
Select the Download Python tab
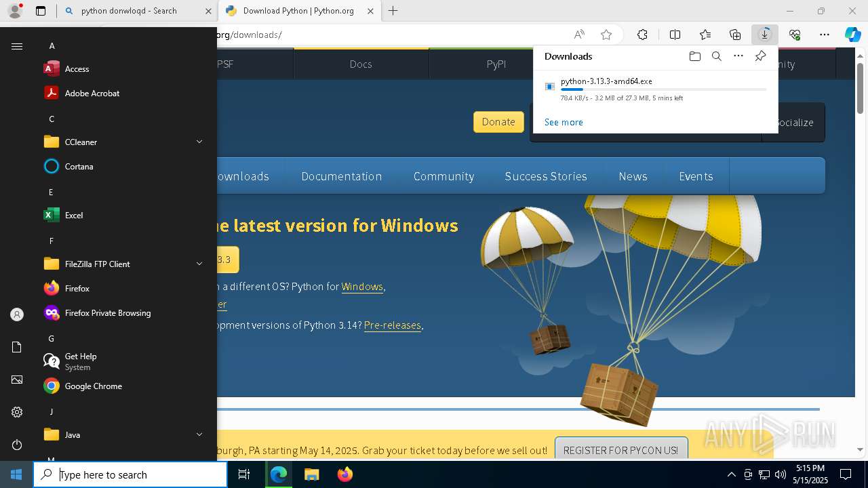point(298,11)
